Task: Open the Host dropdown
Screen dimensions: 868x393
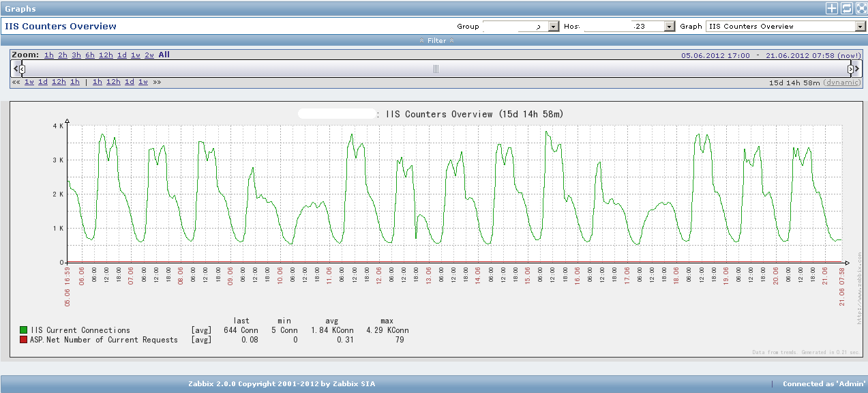Action: tap(629, 26)
